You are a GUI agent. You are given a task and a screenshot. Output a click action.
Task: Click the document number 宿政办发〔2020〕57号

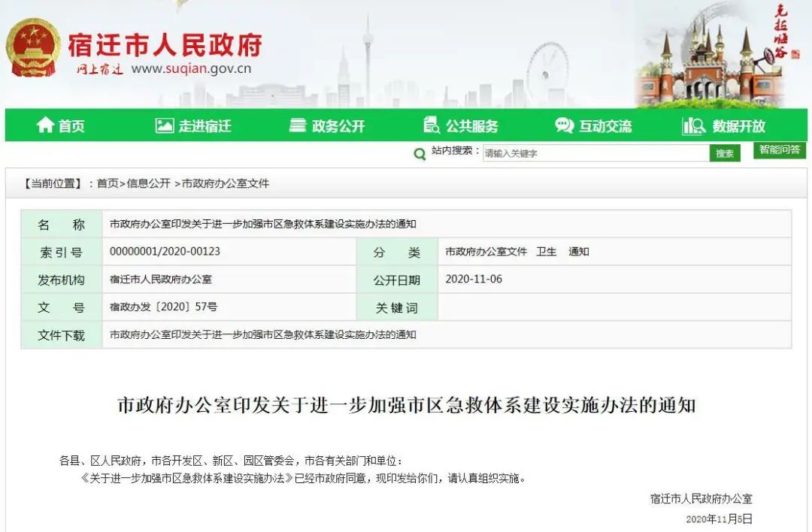click(163, 307)
